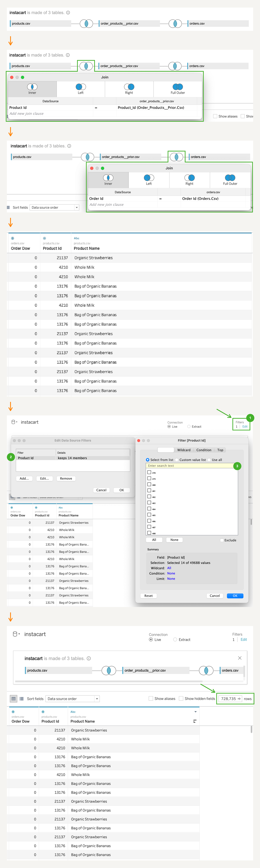This screenshot has height=868, width=260.
Task: Click OK in Edit Data Source Filters dialog
Action: point(122,490)
